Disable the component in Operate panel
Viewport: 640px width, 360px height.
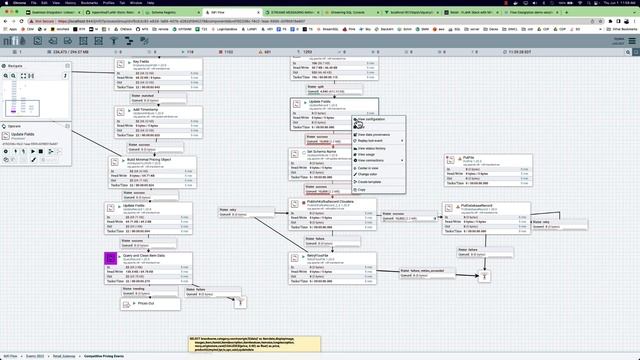pyautogui.click(x=23, y=151)
